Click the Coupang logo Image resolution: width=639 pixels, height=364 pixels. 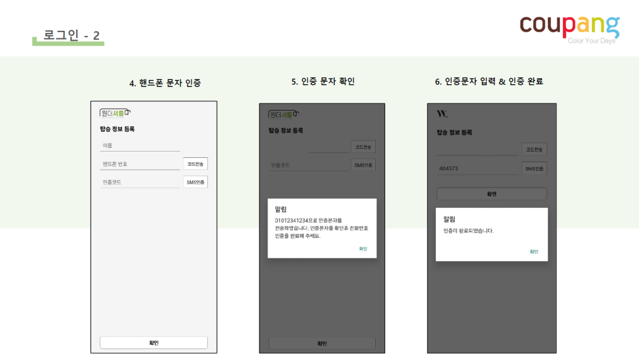[x=569, y=29]
